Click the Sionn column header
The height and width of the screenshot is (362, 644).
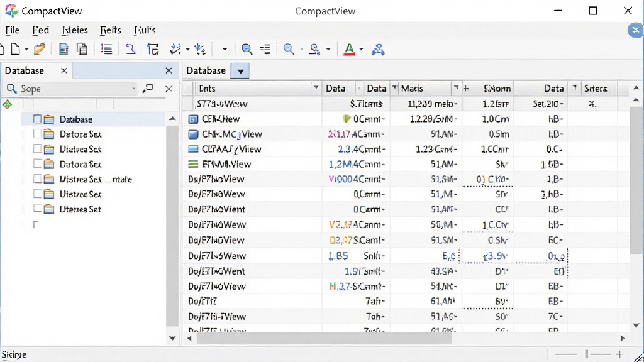497,88
